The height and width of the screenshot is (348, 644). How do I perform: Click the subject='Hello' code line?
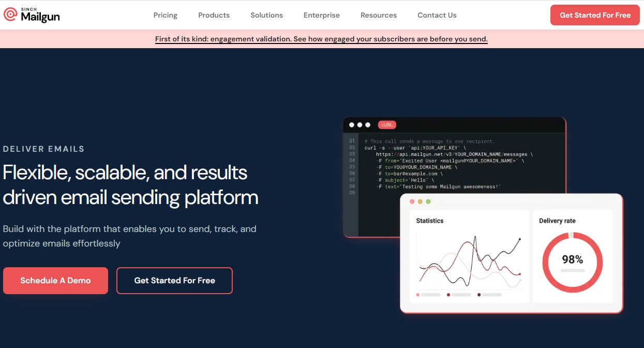tap(405, 180)
